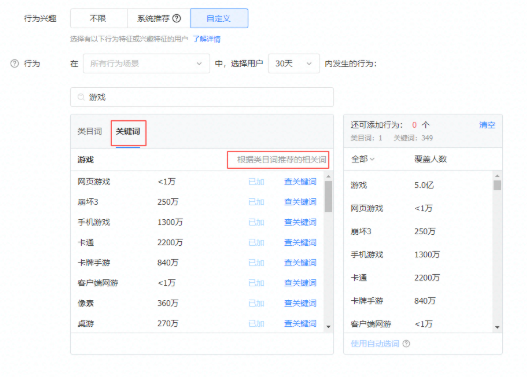Click 已加 in the 卡牌手游 row
The image size is (527, 377).
coord(256,263)
